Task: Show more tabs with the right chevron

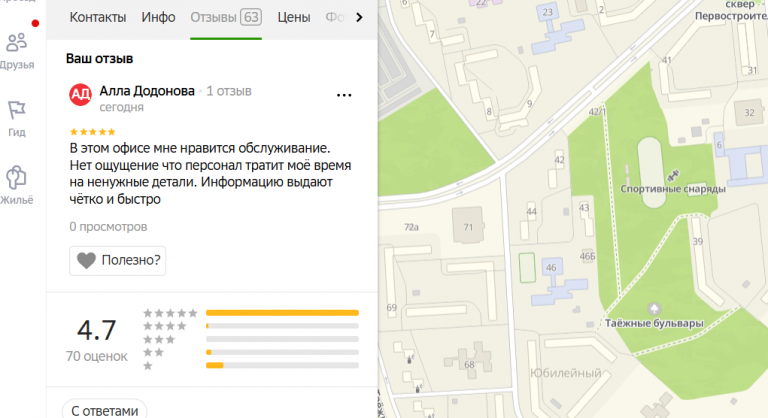Action: click(x=360, y=18)
